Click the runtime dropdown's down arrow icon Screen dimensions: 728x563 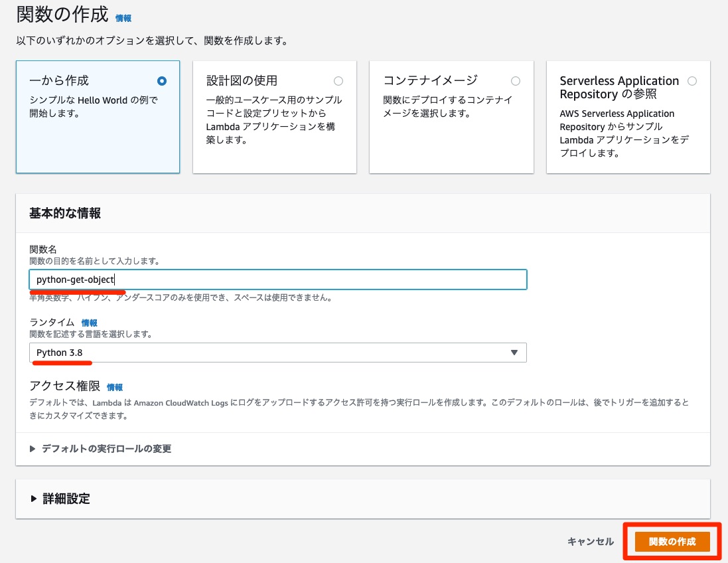(x=514, y=353)
